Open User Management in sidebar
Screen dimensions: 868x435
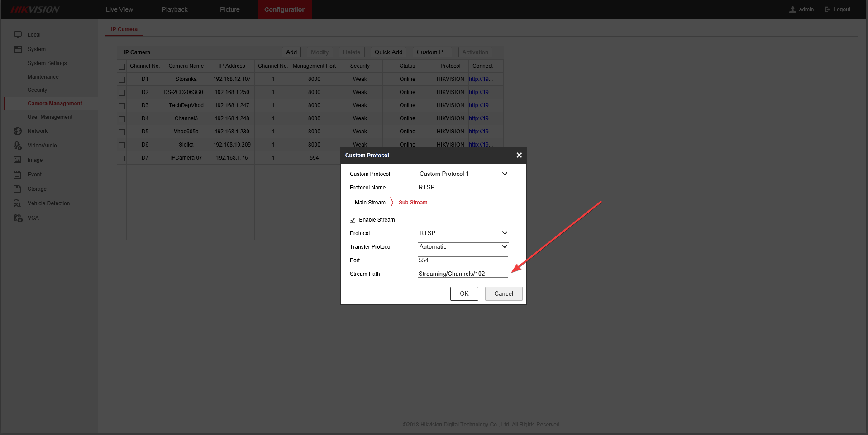(50, 117)
